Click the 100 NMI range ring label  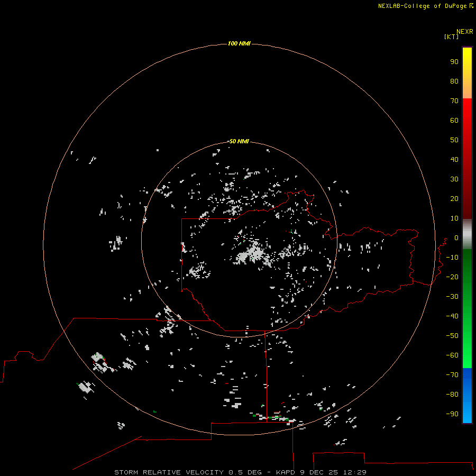[239, 44]
